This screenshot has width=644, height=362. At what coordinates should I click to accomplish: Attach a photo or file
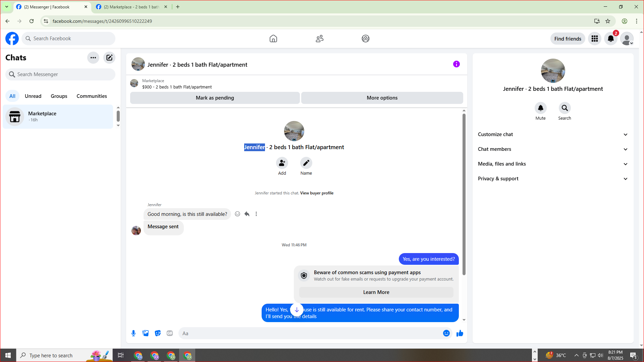point(146,333)
